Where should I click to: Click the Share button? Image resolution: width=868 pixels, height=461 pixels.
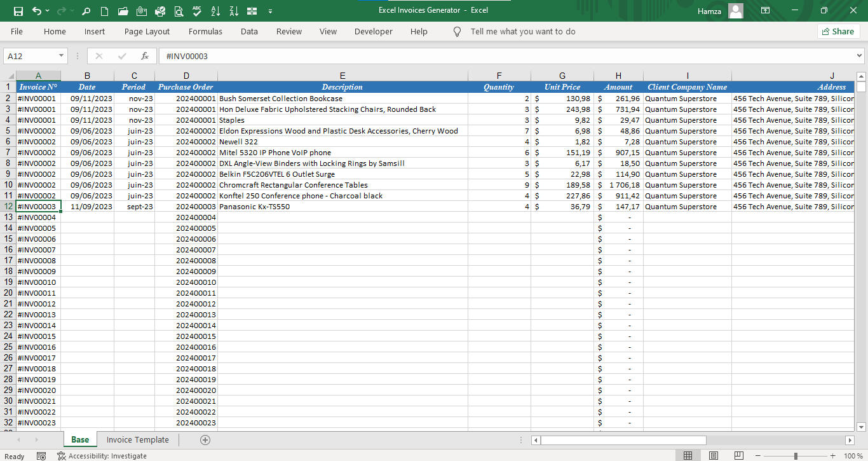coord(838,31)
